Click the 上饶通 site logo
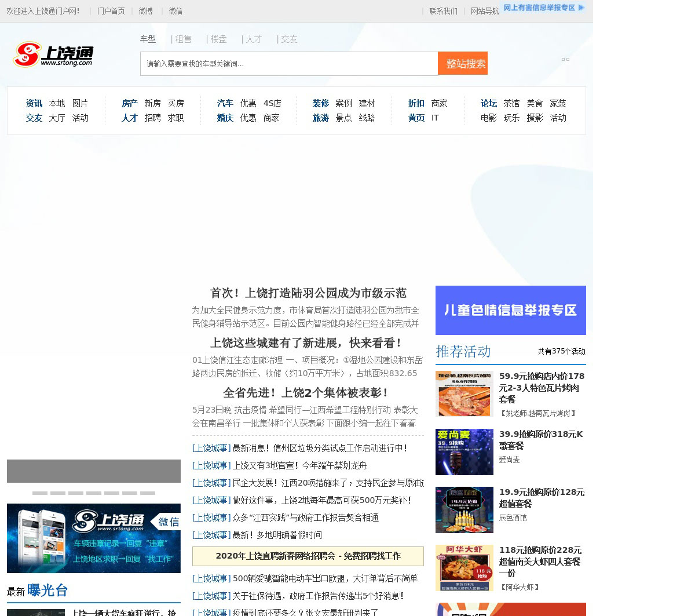Image resolution: width=695 pixels, height=616 pixels. coord(53,54)
